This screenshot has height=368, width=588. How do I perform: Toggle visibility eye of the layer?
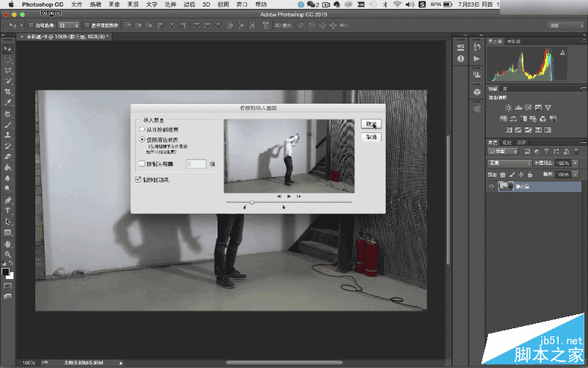coord(492,187)
